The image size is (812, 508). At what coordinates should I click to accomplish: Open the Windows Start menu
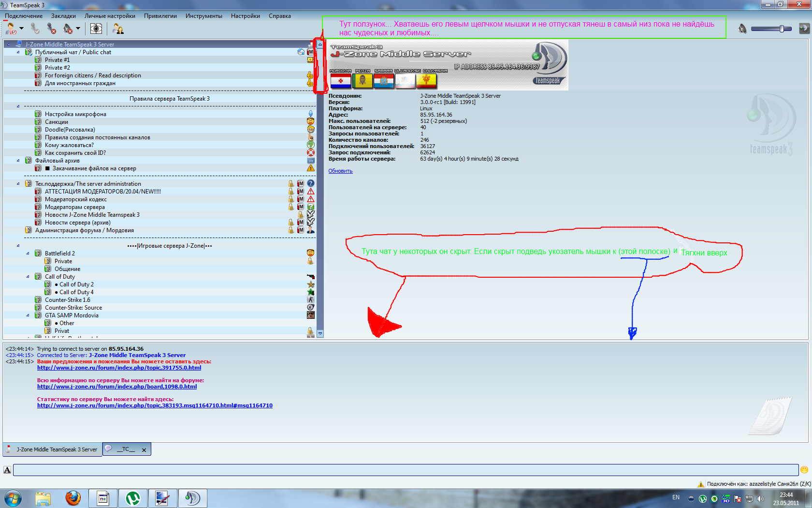(13, 498)
